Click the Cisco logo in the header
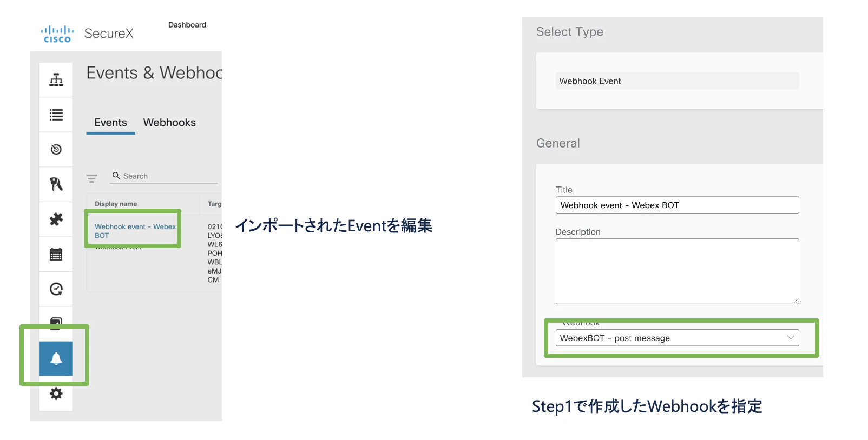The image size is (868, 440). click(57, 34)
